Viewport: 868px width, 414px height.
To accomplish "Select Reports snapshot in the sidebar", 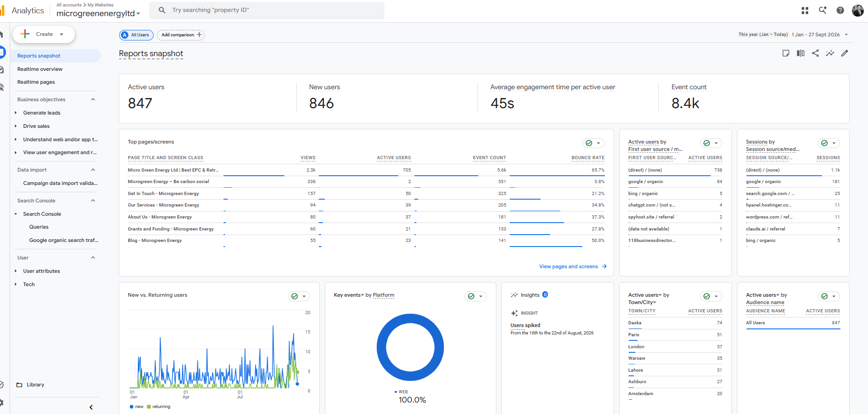I will pyautogui.click(x=55, y=56).
